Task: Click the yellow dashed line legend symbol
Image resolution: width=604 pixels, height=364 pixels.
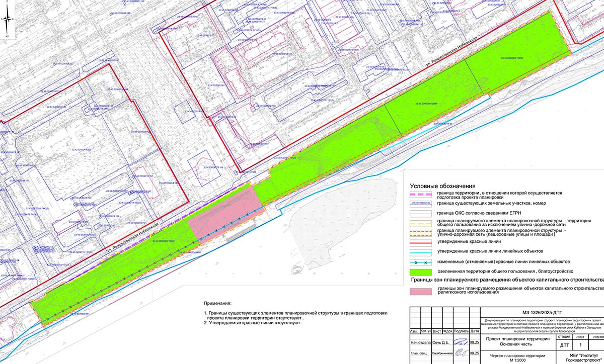Action: 421,222
